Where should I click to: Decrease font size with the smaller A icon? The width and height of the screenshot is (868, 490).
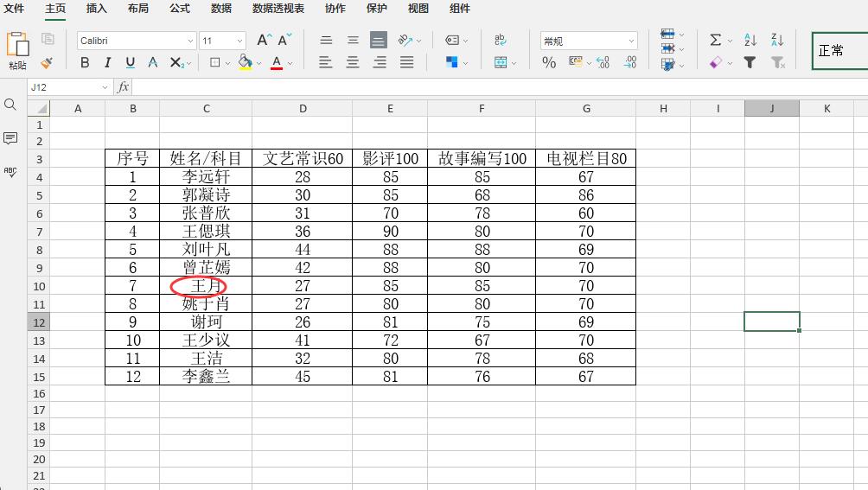click(284, 40)
